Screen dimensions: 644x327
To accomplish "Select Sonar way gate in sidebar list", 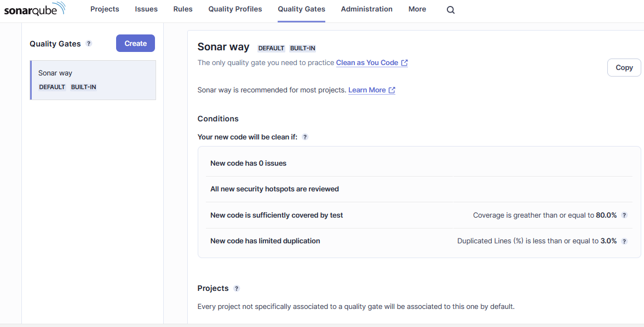I will tap(93, 80).
